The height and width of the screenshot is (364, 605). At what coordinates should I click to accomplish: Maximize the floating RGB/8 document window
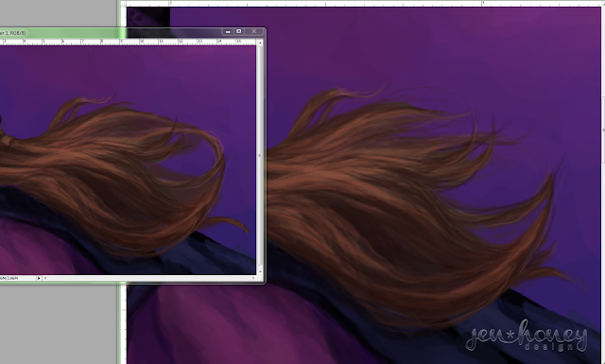coord(239,31)
